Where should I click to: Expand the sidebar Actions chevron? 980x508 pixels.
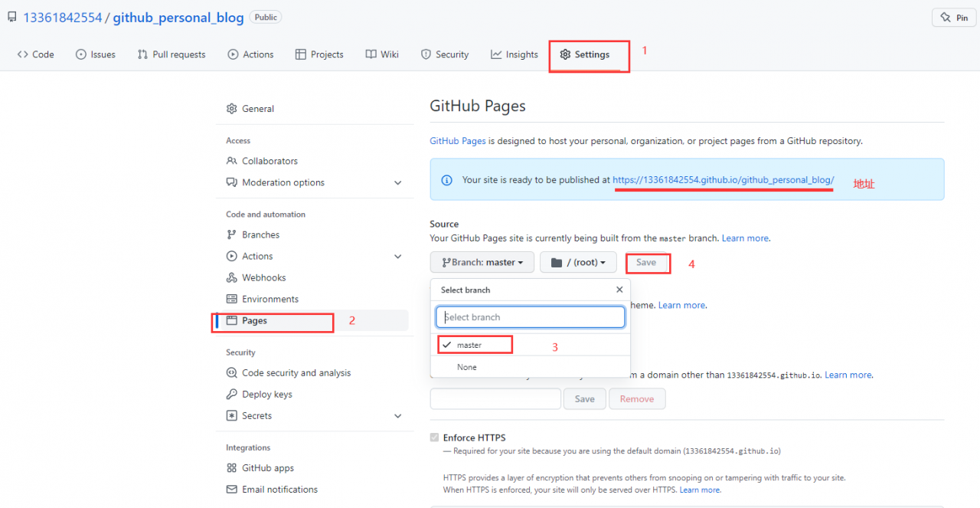click(397, 256)
